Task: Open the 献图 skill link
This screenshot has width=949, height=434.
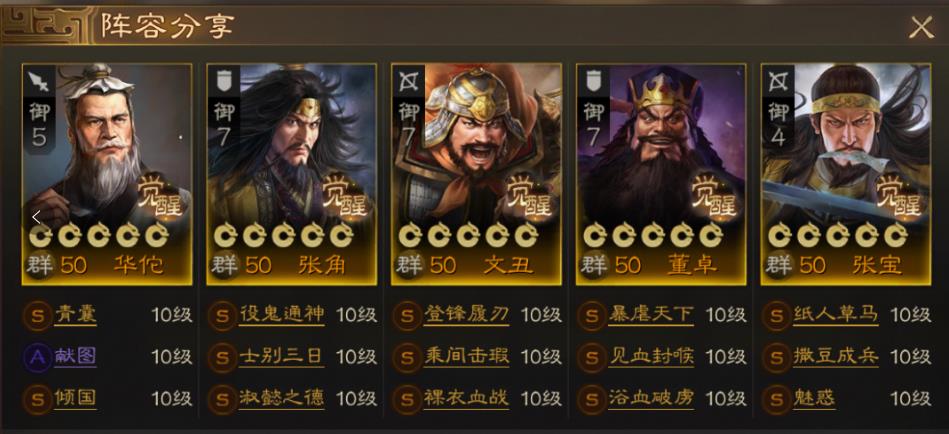Action: coord(75,357)
